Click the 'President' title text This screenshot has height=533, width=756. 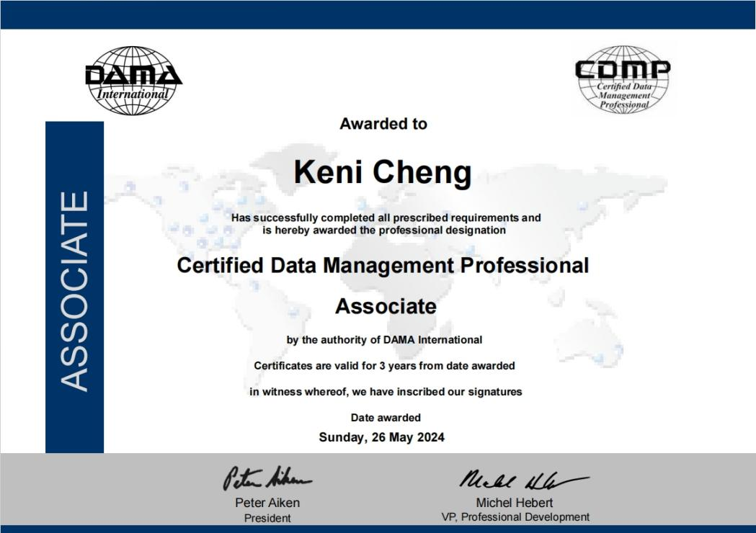[267, 518]
